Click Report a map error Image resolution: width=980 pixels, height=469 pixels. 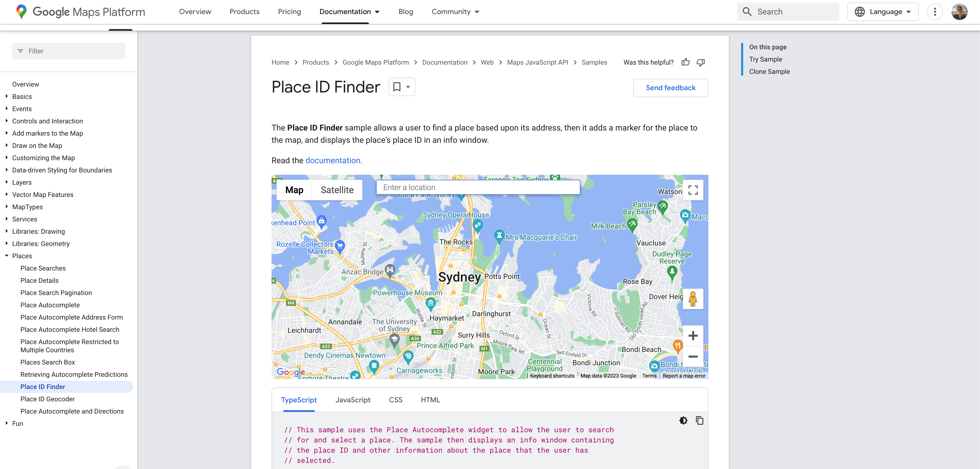[684, 376]
